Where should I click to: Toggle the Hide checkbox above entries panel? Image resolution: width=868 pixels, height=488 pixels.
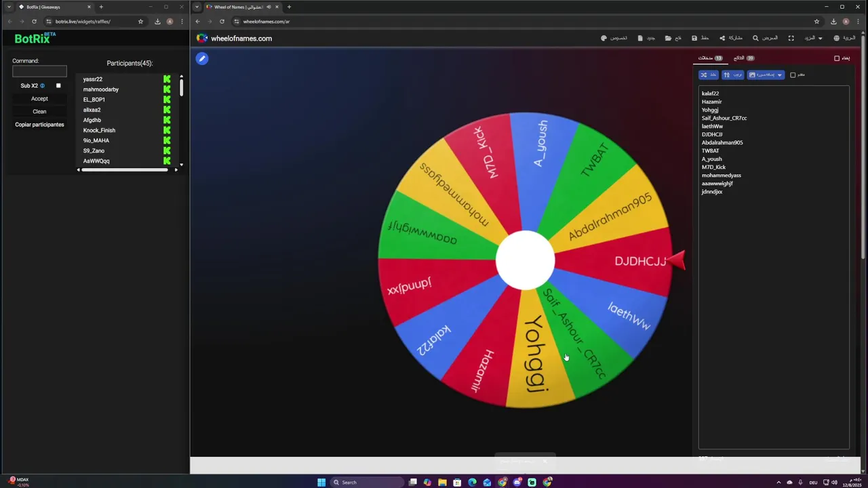[x=837, y=58]
